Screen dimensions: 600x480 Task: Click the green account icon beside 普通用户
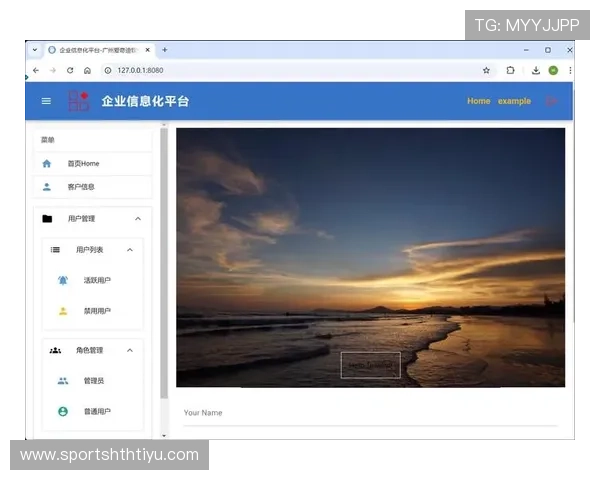[63, 411]
